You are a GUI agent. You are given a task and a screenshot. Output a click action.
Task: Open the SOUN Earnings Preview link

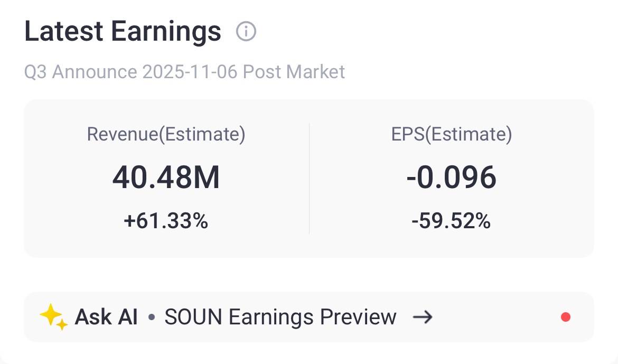point(280,317)
